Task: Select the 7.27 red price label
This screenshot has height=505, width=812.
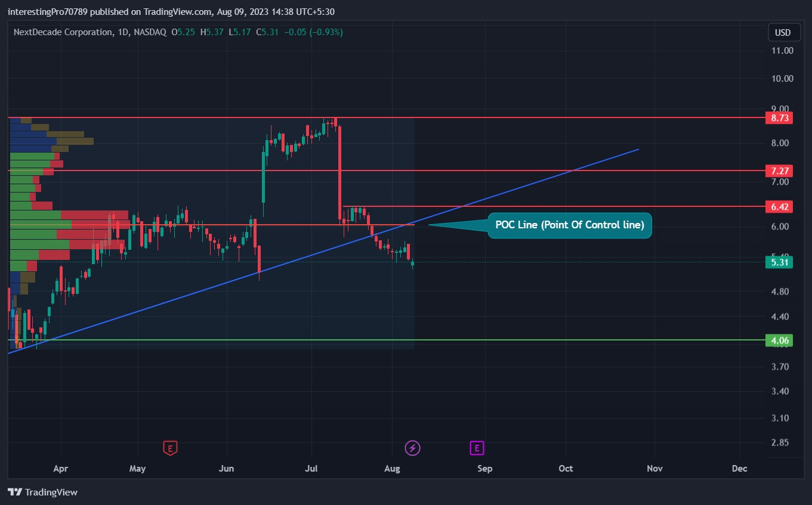Action: [780, 171]
